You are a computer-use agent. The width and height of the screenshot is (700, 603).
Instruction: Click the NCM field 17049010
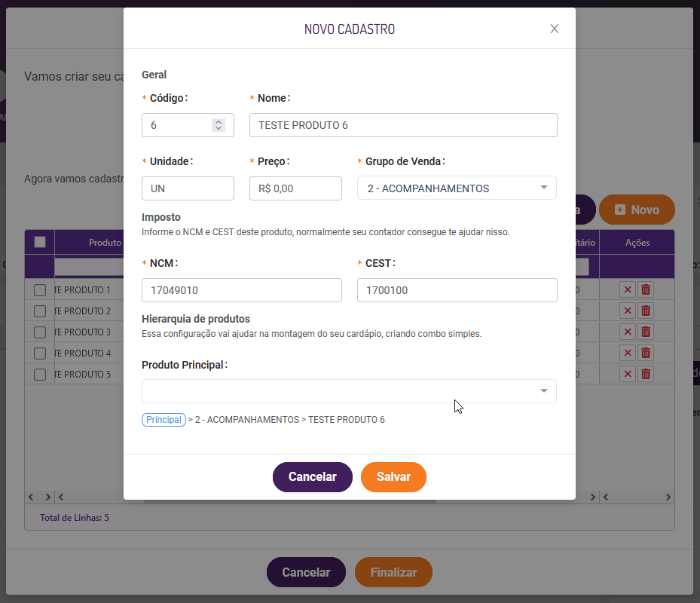(x=242, y=290)
